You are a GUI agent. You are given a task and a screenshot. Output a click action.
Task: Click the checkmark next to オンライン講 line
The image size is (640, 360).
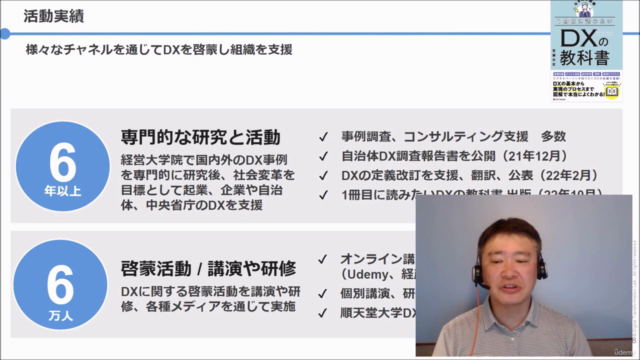[322, 259]
